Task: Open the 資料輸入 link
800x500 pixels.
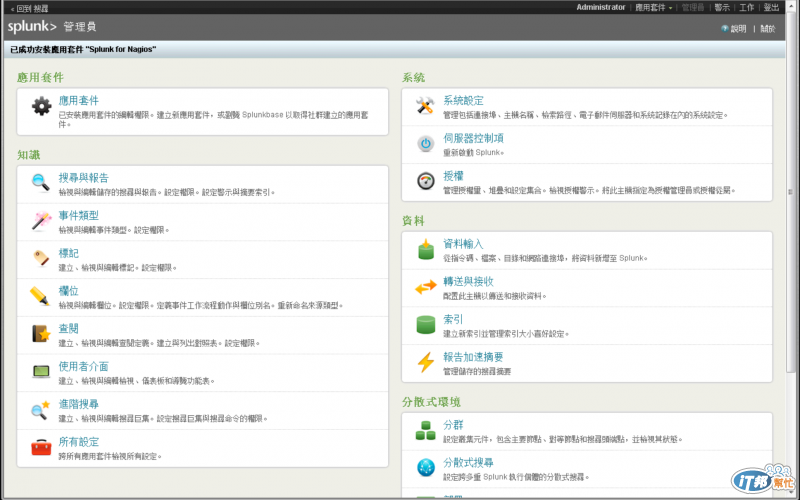Action: 463,244
